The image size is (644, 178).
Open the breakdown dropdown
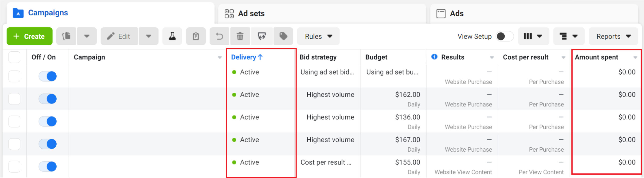(569, 36)
